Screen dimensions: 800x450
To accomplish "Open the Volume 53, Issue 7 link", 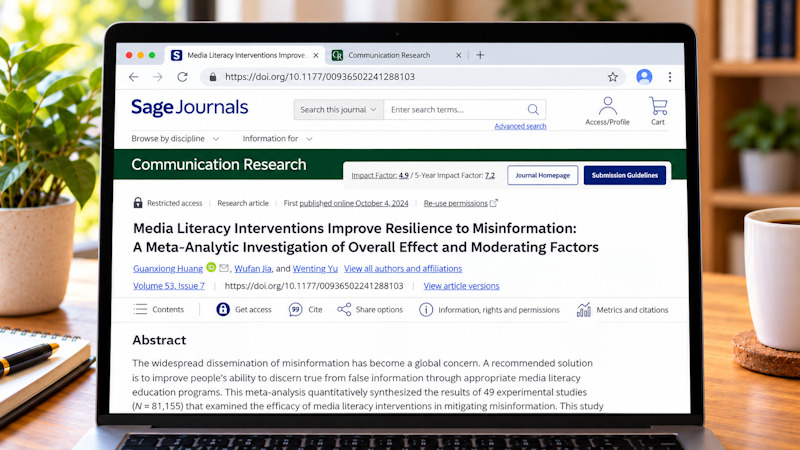I will click(169, 286).
